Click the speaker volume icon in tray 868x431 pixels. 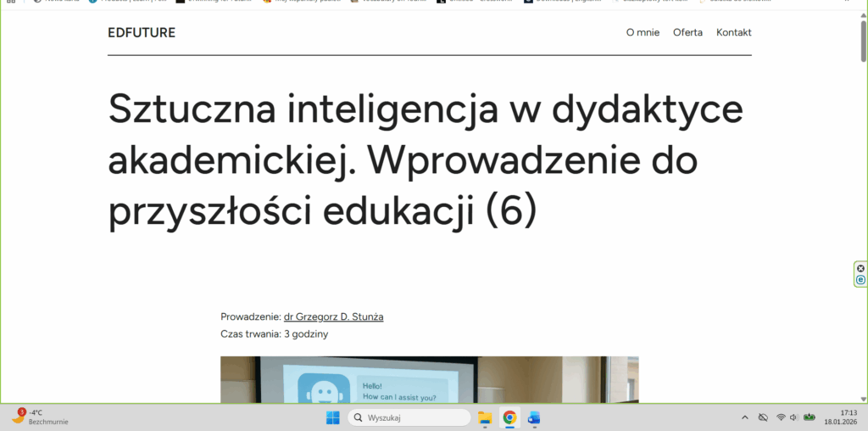[x=793, y=417]
